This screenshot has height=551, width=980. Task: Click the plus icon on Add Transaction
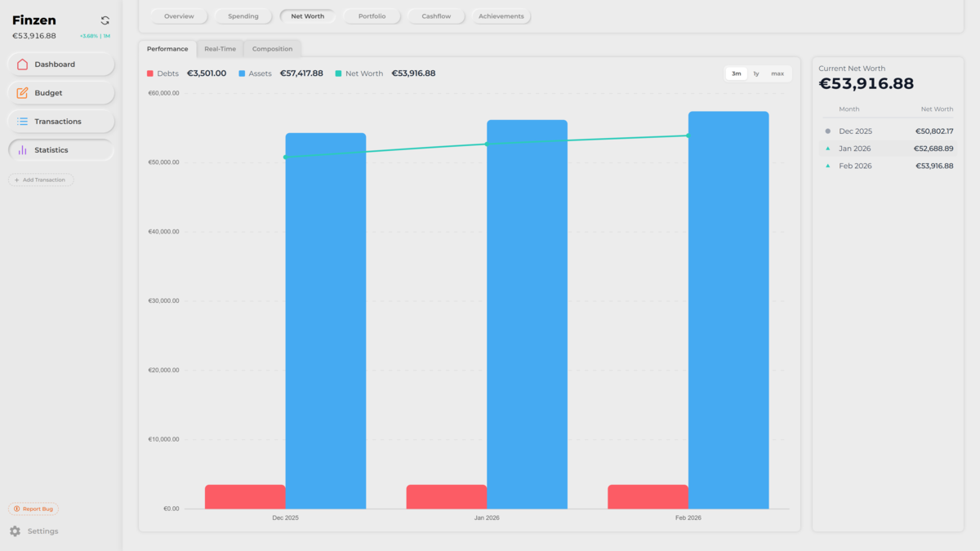click(x=17, y=180)
